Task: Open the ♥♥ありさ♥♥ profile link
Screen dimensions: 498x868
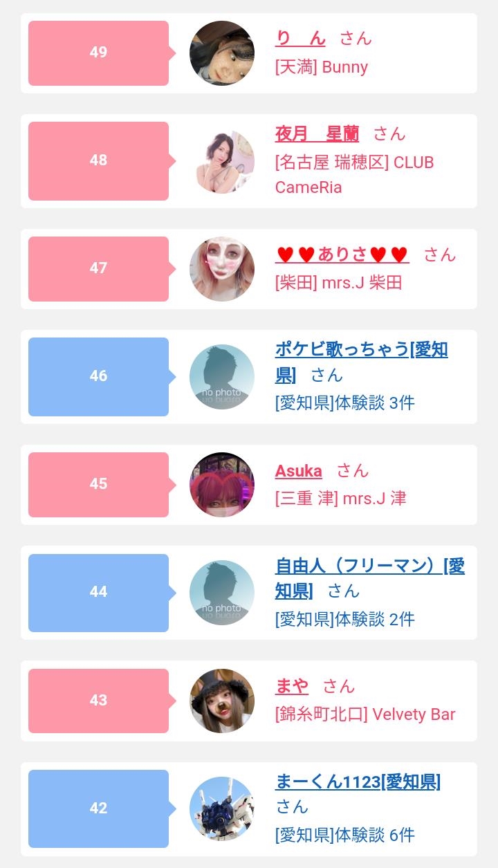Action: click(x=342, y=255)
